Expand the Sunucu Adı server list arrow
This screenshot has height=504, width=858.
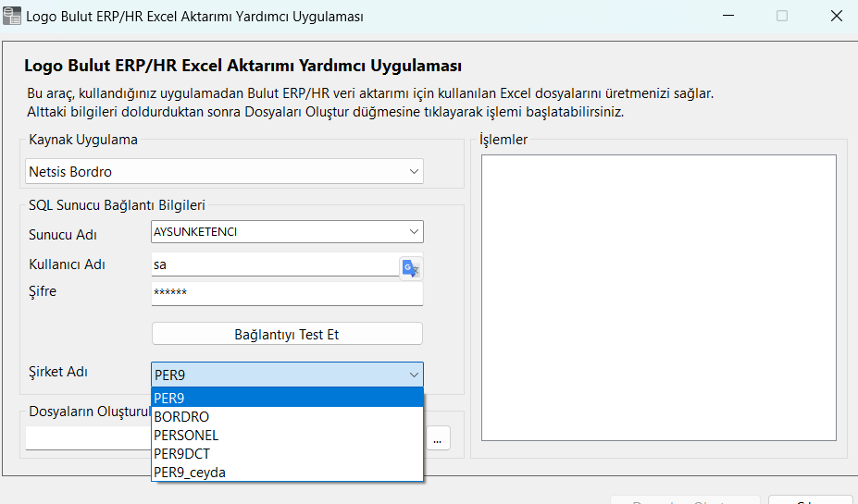[x=413, y=232]
